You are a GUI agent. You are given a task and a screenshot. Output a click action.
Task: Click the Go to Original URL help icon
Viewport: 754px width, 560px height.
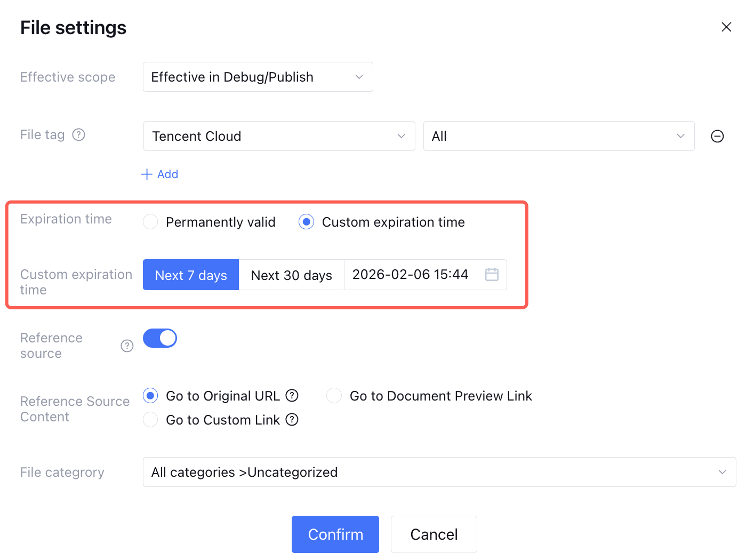pyautogui.click(x=292, y=396)
